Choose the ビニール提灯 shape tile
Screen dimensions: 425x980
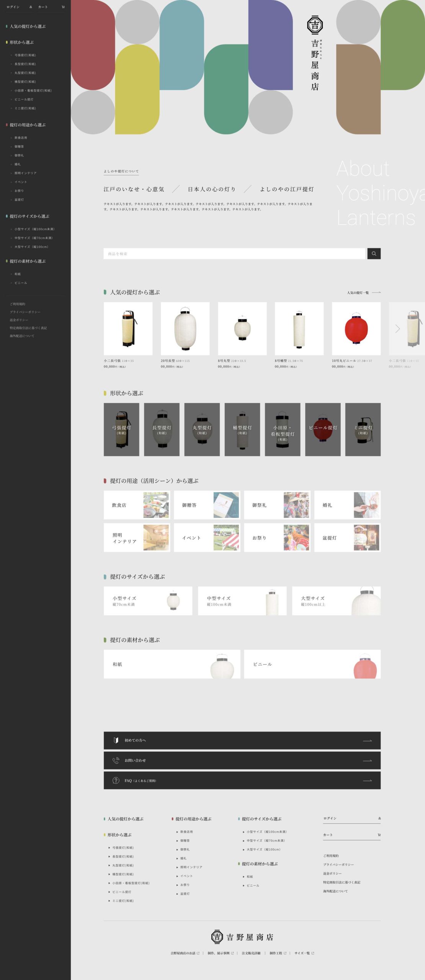[323, 429]
